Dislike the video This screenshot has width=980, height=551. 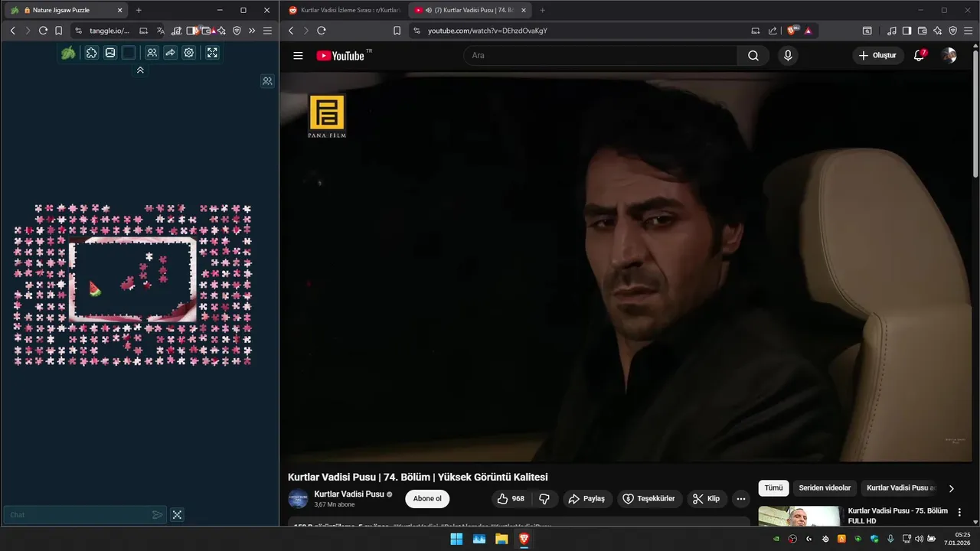coord(544,499)
